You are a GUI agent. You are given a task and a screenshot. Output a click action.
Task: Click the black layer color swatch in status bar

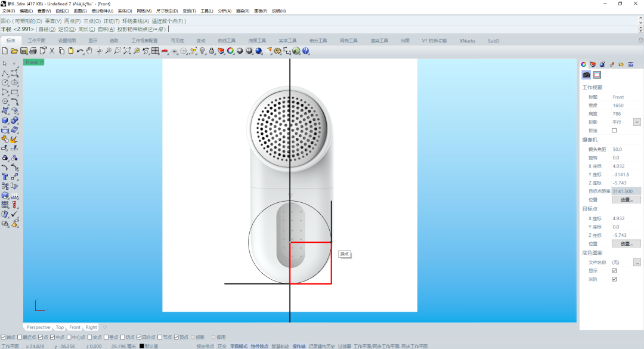tap(142, 346)
